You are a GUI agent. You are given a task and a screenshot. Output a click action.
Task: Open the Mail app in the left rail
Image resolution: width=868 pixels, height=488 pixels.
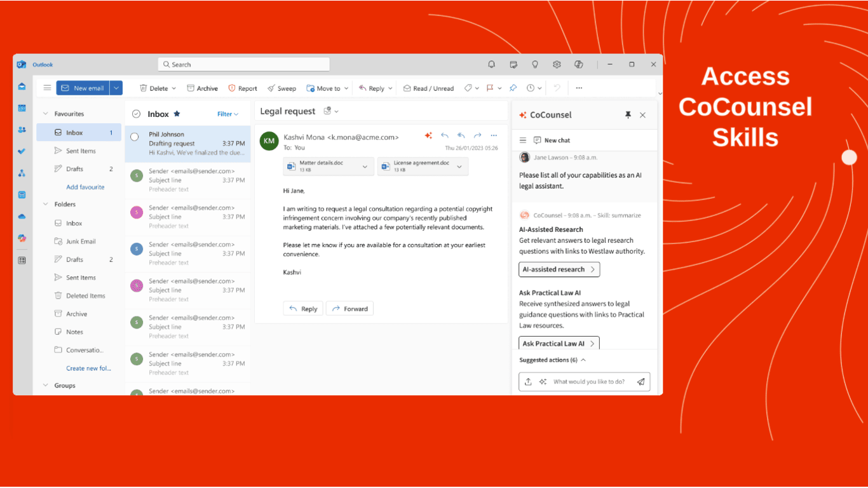tap(22, 86)
